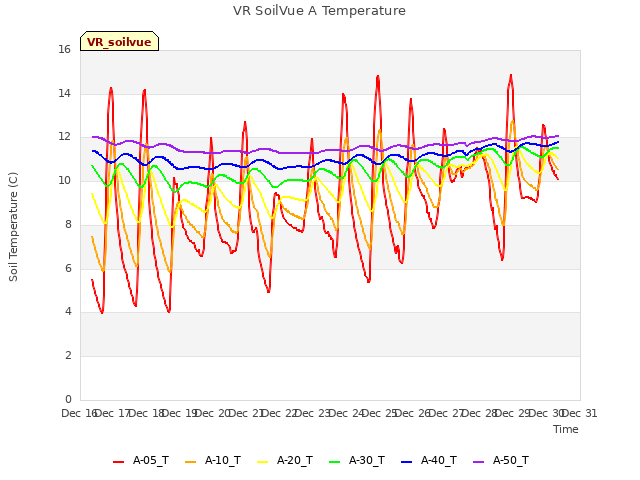Screen dimensions: 640x480
Task: Click the Dec 20 axis tick label
Action: tap(213, 413)
